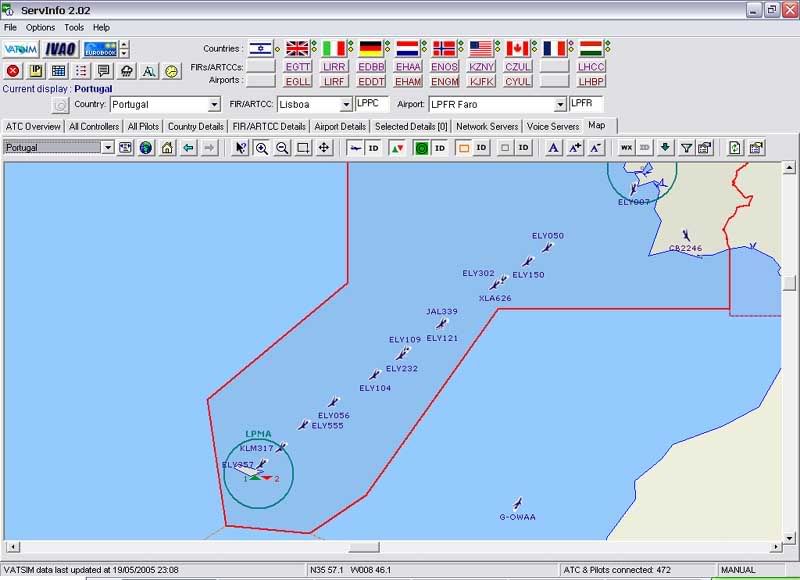Select the VATSIM network button
Screen dimensions: 800x580
click(20, 49)
